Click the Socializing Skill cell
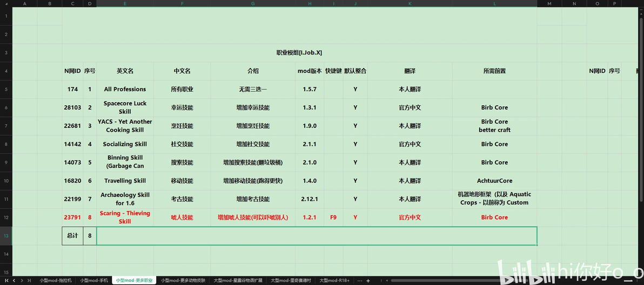 coord(125,144)
